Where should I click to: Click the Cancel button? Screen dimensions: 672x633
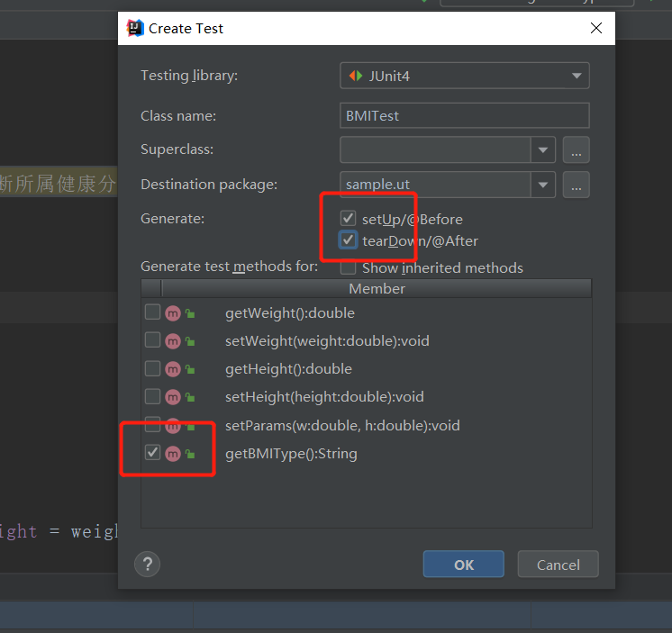click(x=558, y=564)
